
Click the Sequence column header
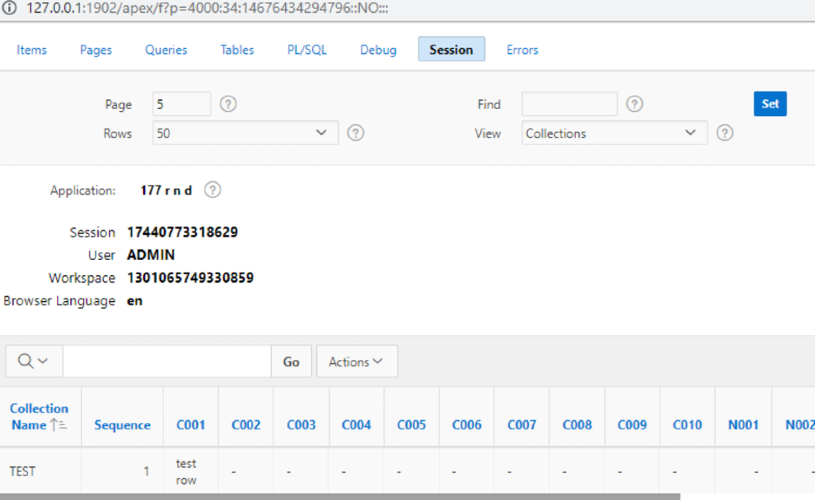tap(122, 425)
